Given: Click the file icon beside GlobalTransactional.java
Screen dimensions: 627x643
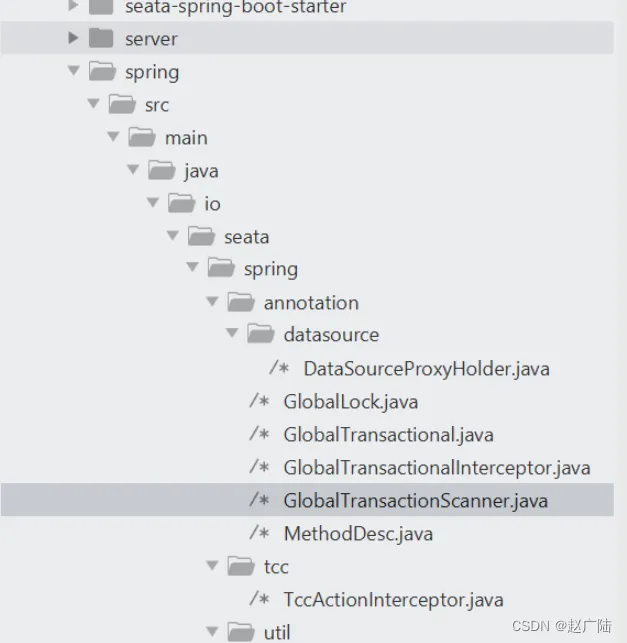Looking at the screenshot, I should point(259,433).
